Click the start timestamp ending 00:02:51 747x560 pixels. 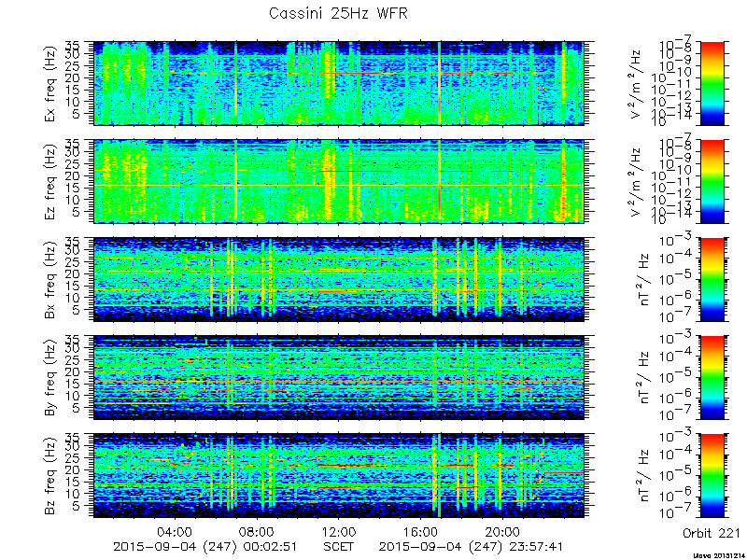204,547
